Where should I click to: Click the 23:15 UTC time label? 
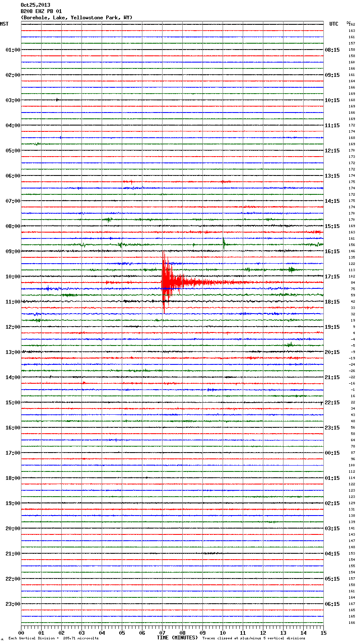332,428
